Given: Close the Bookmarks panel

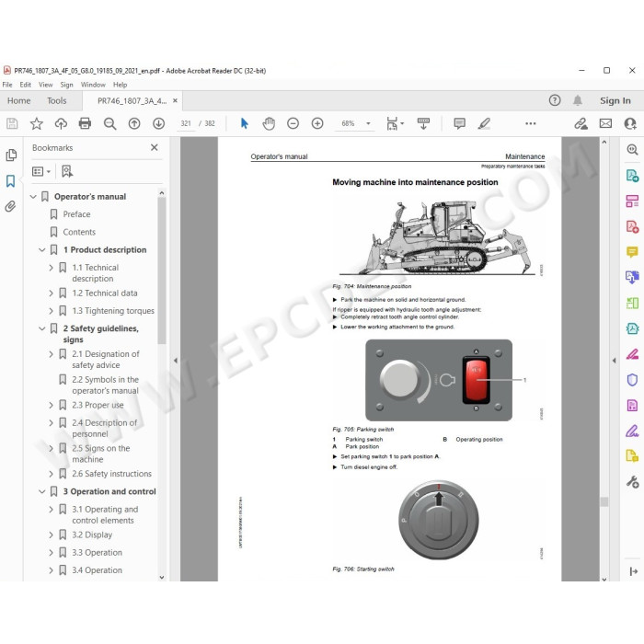Looking at the screenshot, I should click(x=155, y=147).
